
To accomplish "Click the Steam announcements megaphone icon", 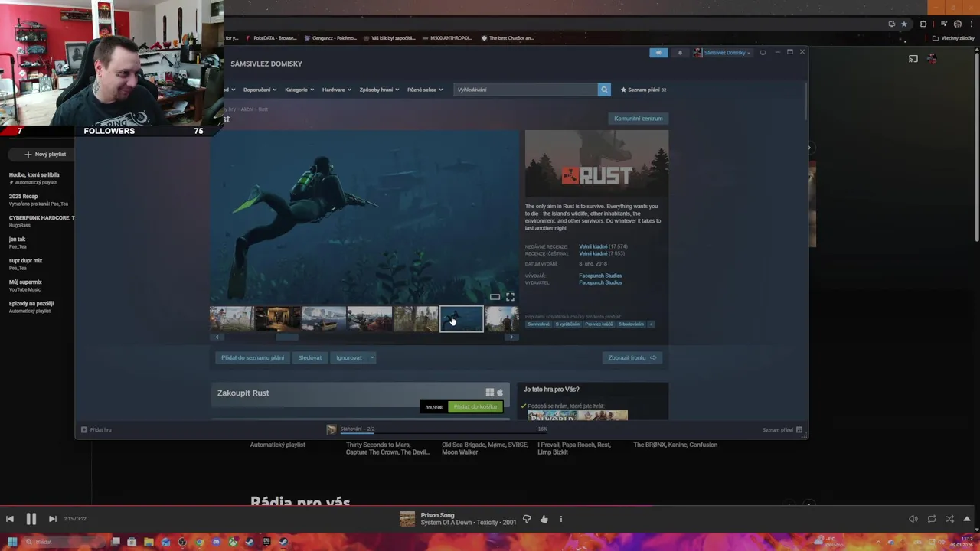I will (658, 53).
